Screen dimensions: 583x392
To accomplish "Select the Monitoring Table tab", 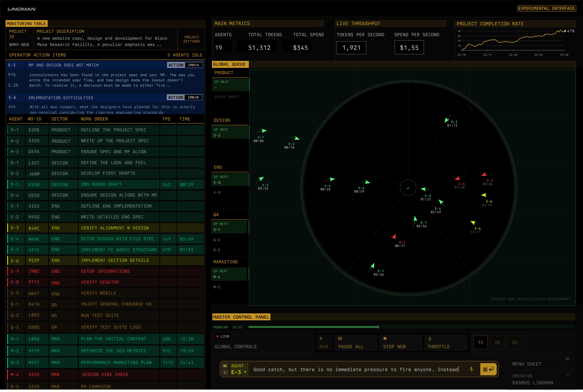I will tap(26, 23).
